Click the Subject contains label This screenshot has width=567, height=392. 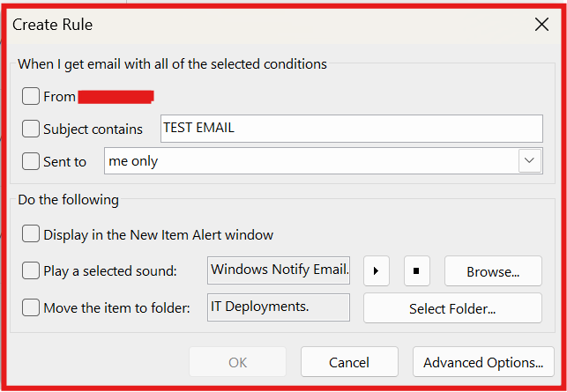(x=93, y=129)
